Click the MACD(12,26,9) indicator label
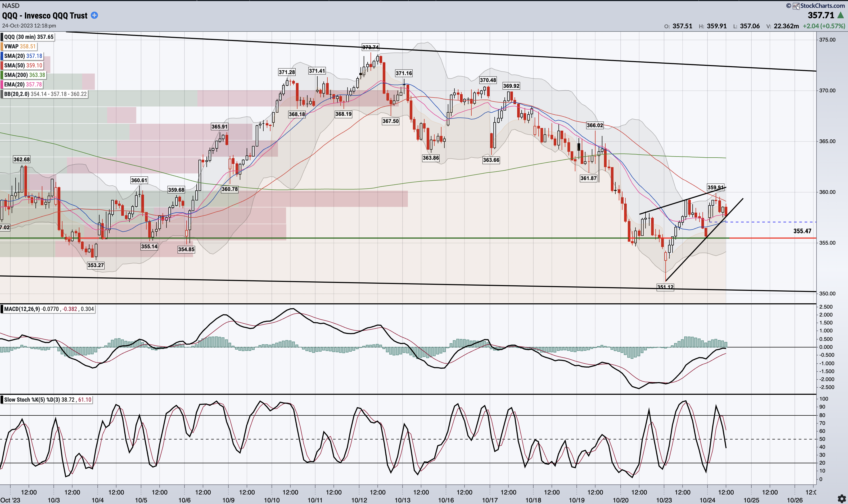 pyautogui.click(x=22, y=309)
